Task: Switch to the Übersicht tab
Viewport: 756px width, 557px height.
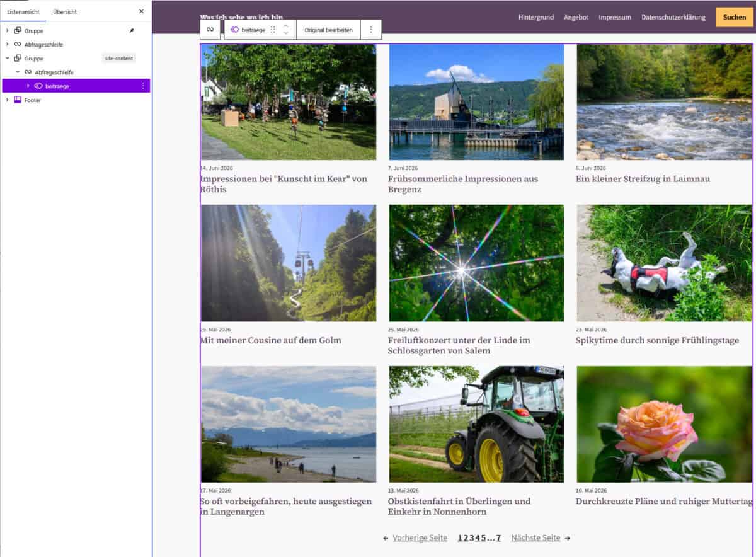Action: click(x=65, y=11)
